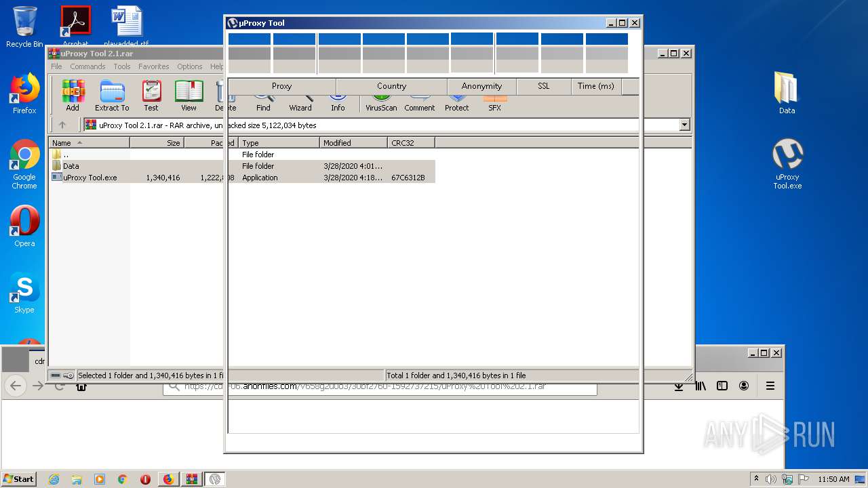Open Opera from taskbar
The height and width of the screenshot is (488, 868).
(145, 479)
